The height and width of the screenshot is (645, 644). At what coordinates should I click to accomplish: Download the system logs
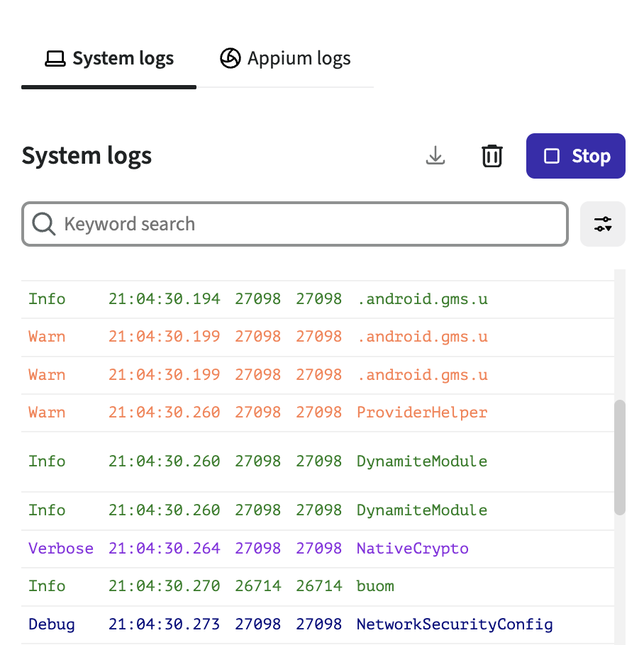435,156
